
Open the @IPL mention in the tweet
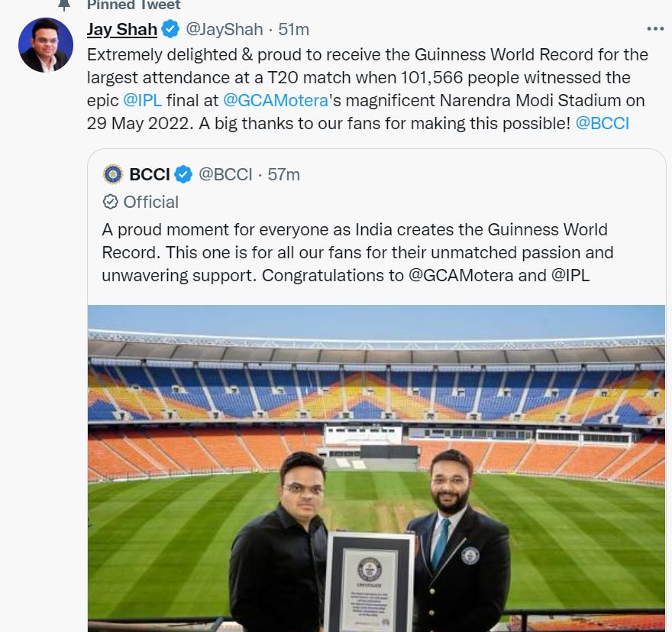143,100
